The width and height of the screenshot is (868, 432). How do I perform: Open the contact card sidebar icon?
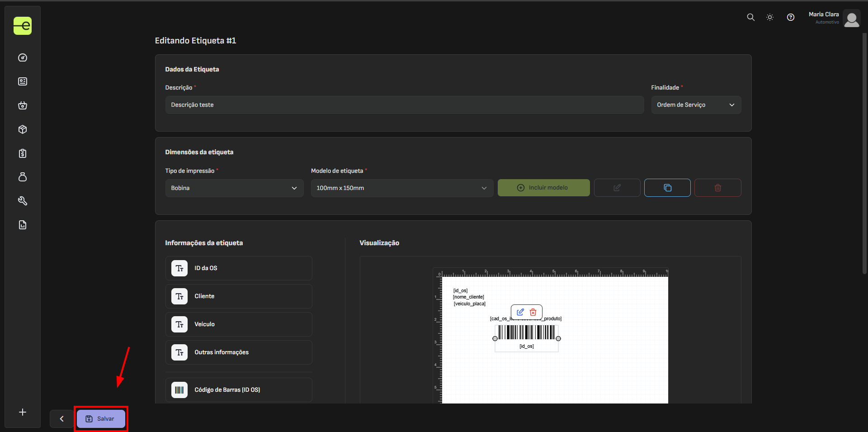point(23,81)
